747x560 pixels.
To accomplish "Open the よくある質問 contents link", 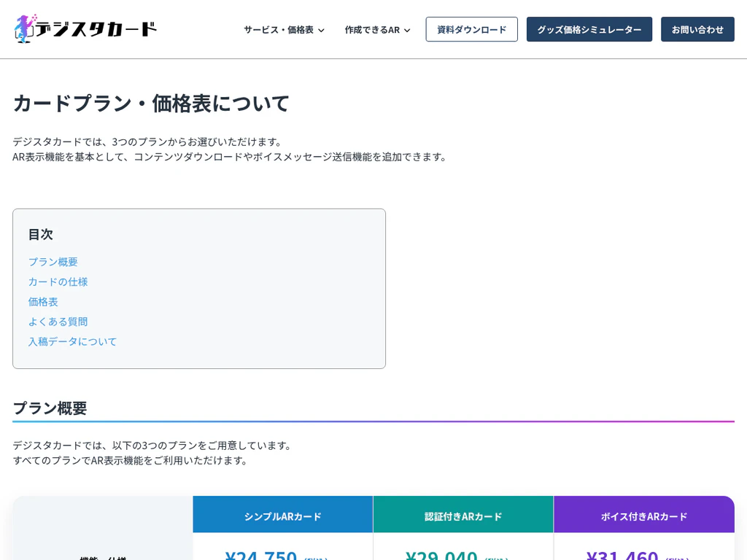I will click(x=58, y=322).
